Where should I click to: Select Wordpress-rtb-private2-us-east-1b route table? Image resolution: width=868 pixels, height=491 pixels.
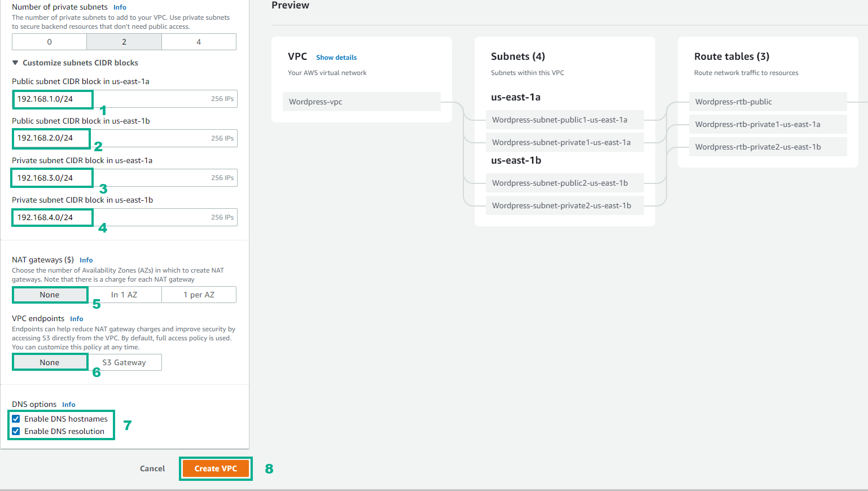(x=768, y=147)
